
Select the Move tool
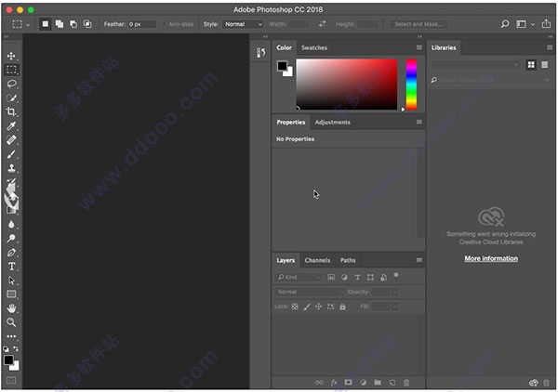pos(11,56)
